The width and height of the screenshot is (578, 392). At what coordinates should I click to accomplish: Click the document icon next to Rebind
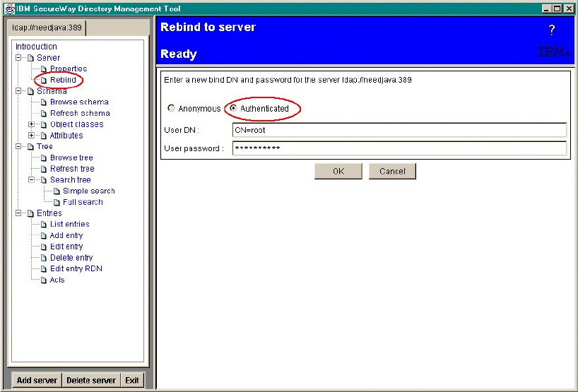pyautogui.click(x=44, y=81)
